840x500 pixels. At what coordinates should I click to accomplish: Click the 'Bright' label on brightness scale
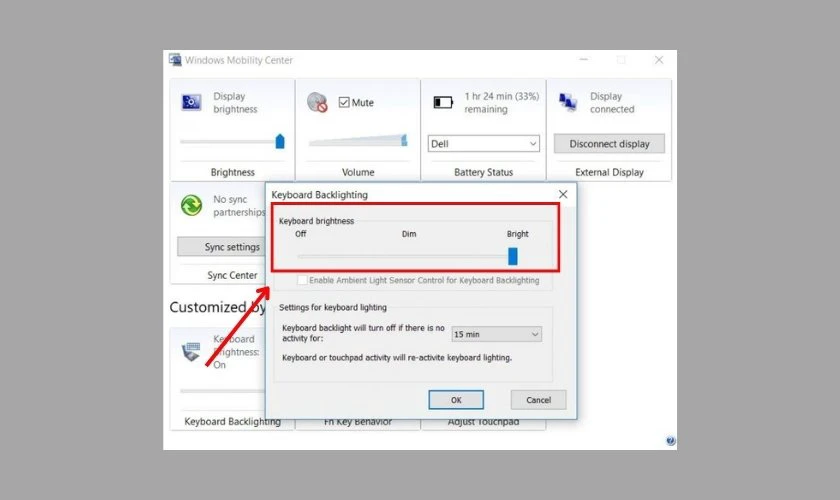coord(518,234)
